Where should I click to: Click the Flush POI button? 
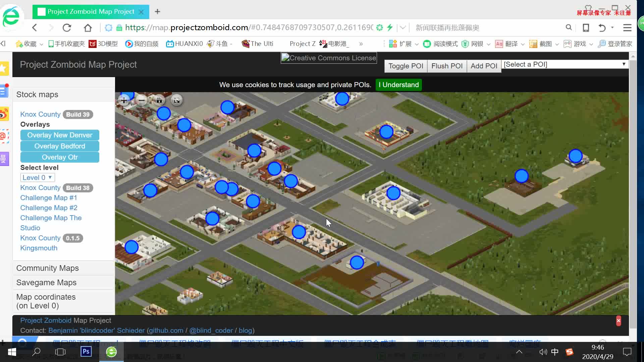(x=447, y=66)
